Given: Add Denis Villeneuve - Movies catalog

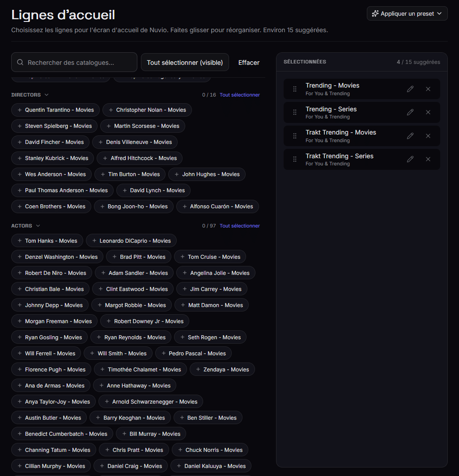Looking at the screenshot, I should click(135, 142).
